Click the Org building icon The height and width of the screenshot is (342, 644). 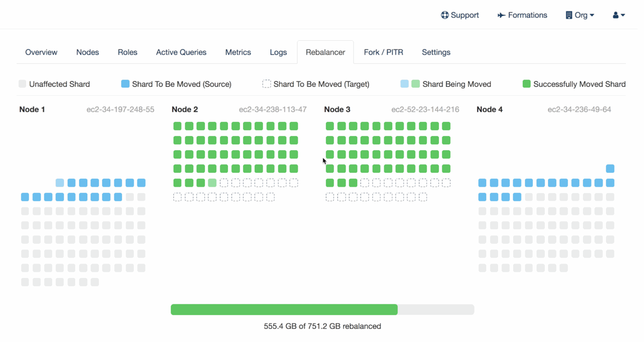570,15
